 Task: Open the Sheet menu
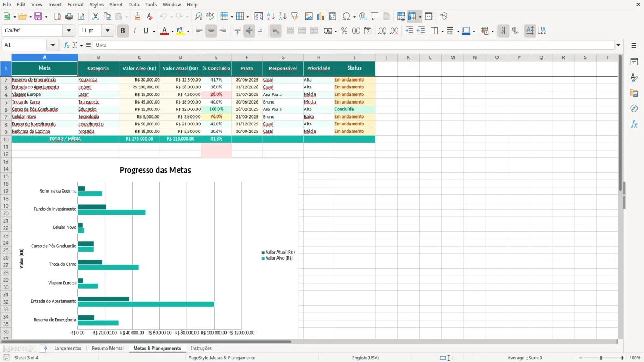(x=116, y=4)
